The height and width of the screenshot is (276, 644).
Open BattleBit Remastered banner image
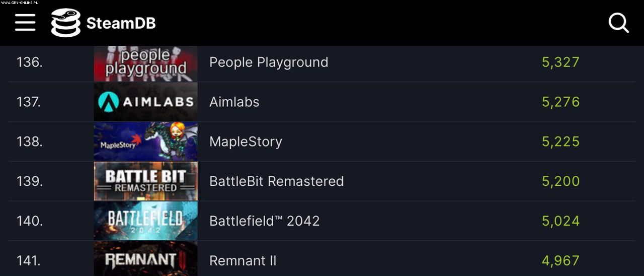pyautogui.click(x=146, y=181)
